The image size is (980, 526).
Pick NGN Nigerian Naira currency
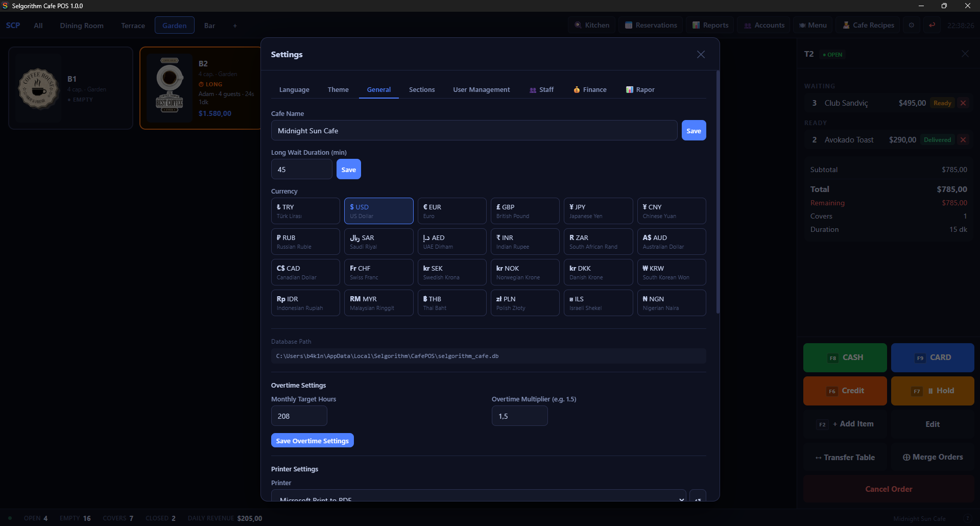coord(672,303)
